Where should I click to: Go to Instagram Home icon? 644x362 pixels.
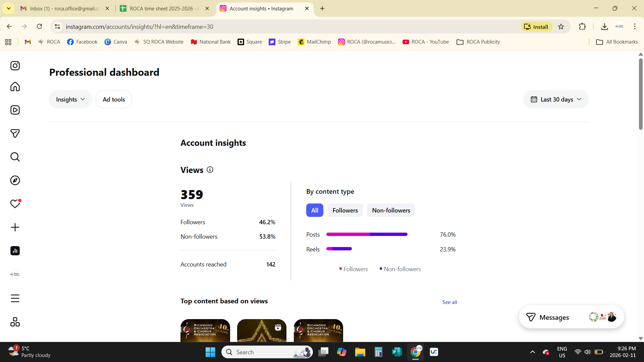tap(15, 86)
